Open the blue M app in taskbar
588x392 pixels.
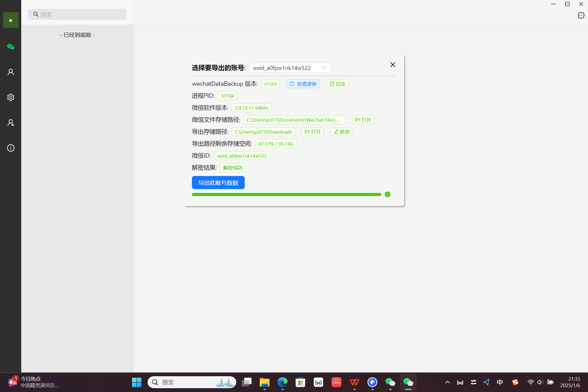(x=318, y=382)
